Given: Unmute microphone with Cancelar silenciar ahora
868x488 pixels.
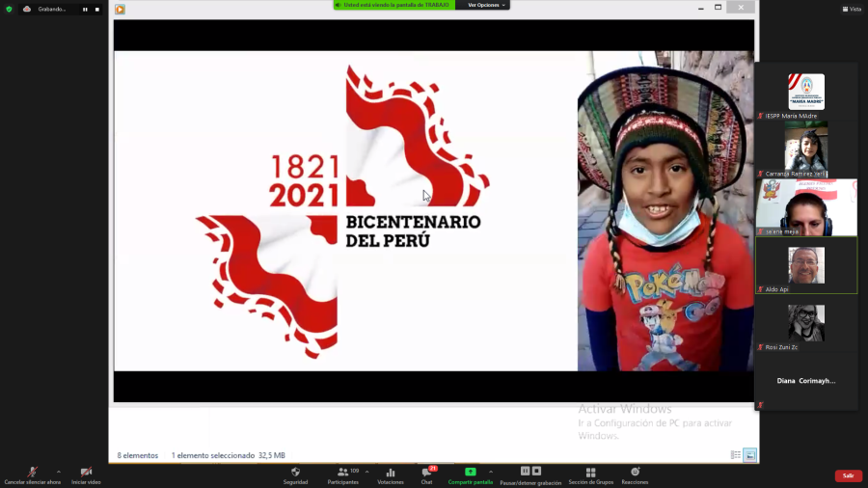Looking at the screenshot, I should click(x=32, y=473).
